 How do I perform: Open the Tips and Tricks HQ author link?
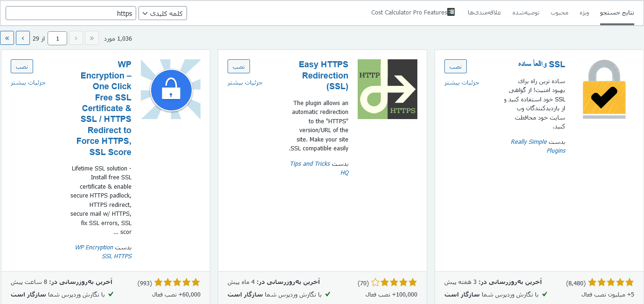[x=319, y=168]
